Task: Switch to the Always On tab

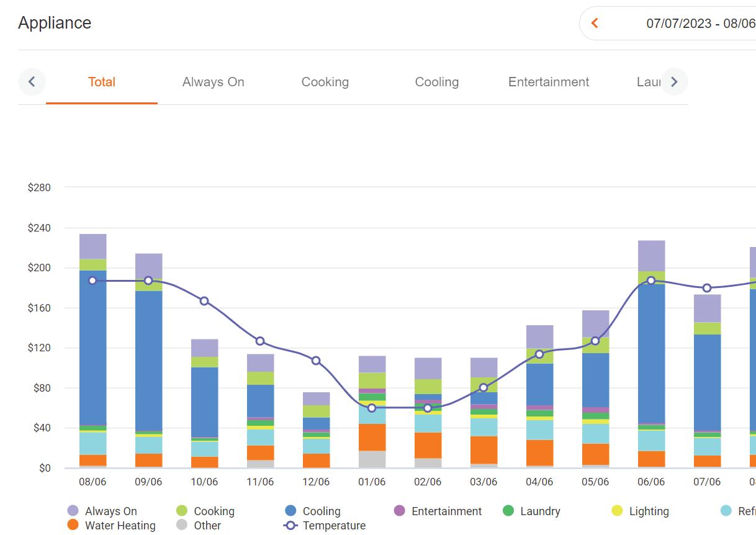Action: 214,82
